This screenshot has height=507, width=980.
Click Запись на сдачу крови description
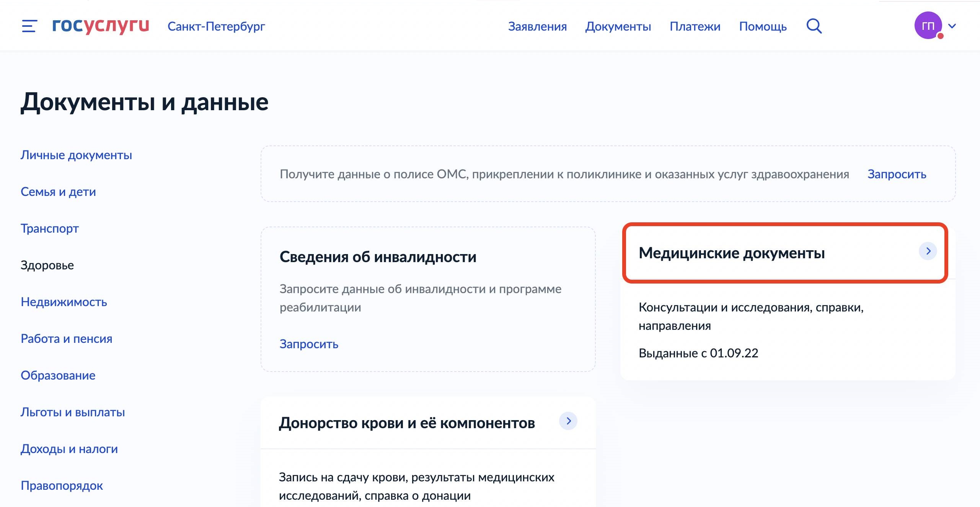417,486
